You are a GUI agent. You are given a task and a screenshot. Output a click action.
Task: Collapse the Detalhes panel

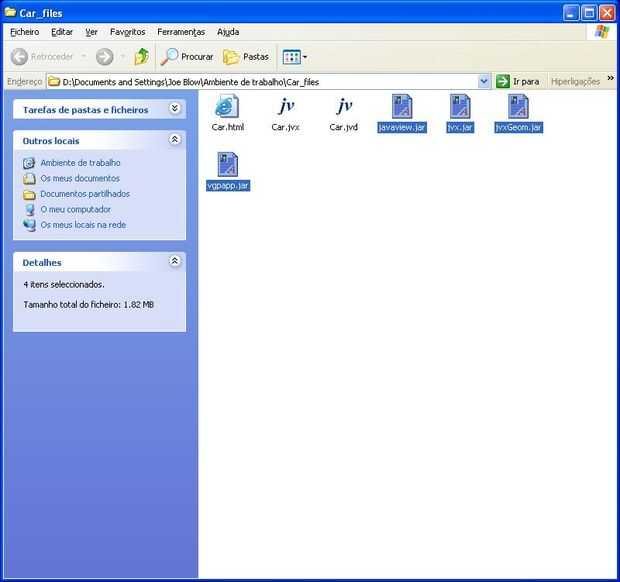tap(174, 261)
